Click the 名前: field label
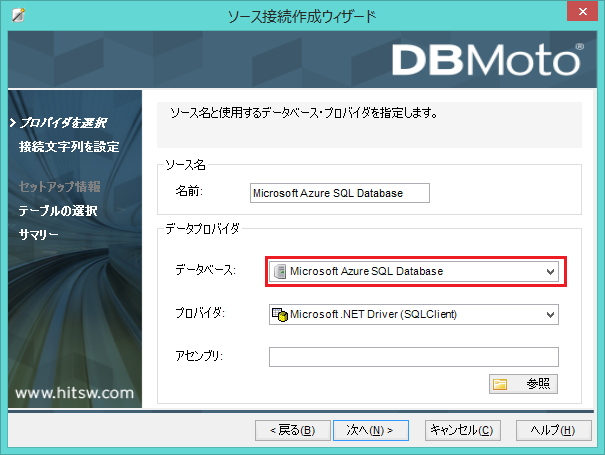The height and width of the screenshot is (455, 605). tap(189, 191)
